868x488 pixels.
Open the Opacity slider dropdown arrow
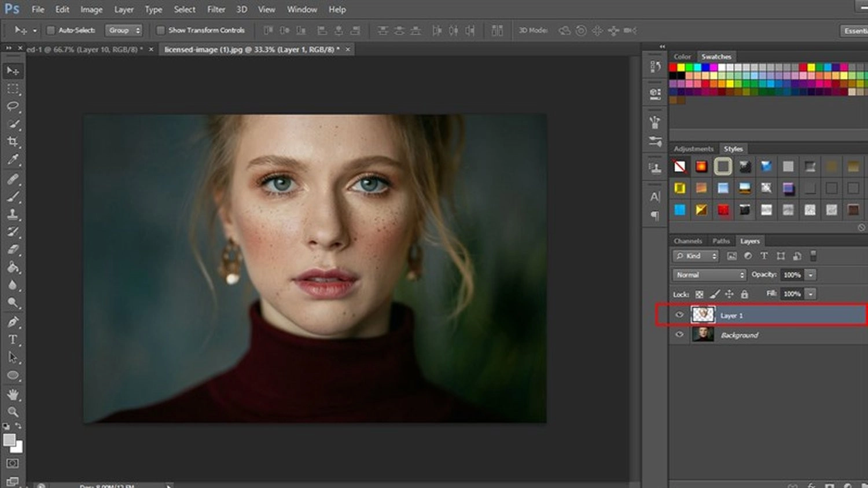pos(811,275)
